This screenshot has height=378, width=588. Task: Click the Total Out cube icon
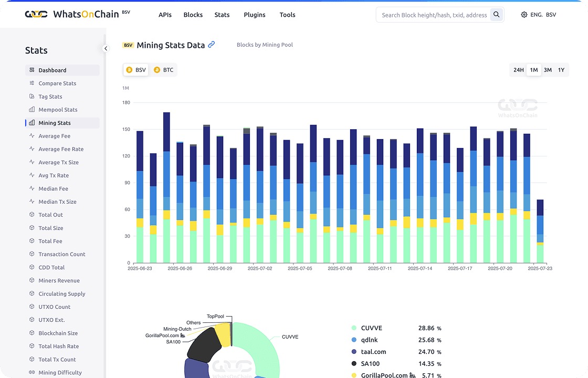33,215
